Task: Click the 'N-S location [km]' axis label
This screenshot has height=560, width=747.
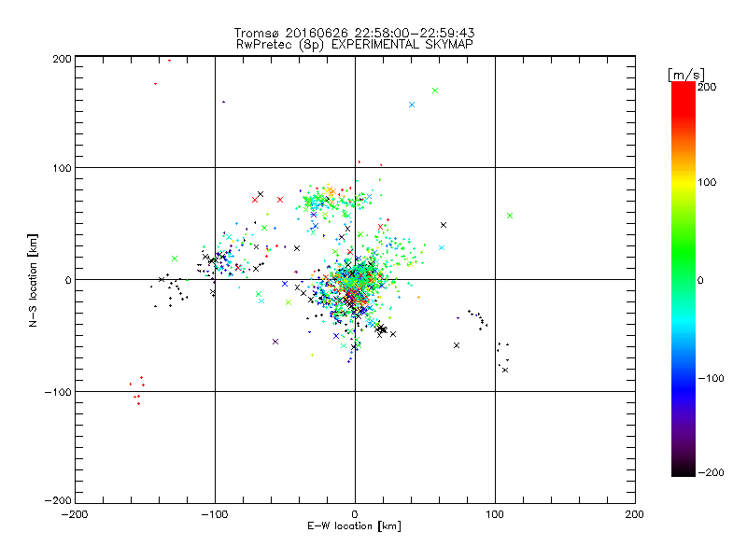Action: click(33, 281)
